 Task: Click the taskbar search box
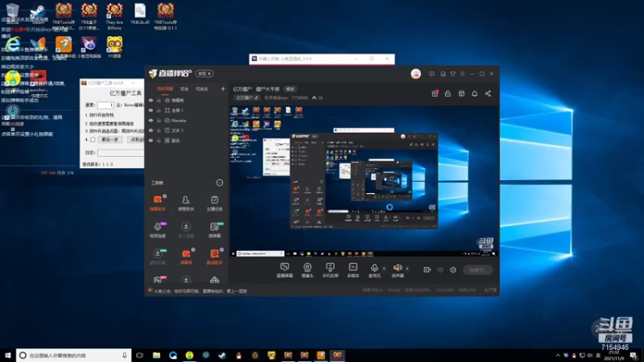click(x=74, y=356)
